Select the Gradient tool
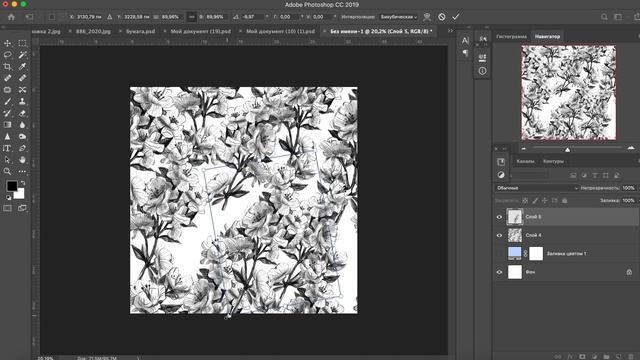Viewport: 640px width, 360px height. tap(7, 125)
